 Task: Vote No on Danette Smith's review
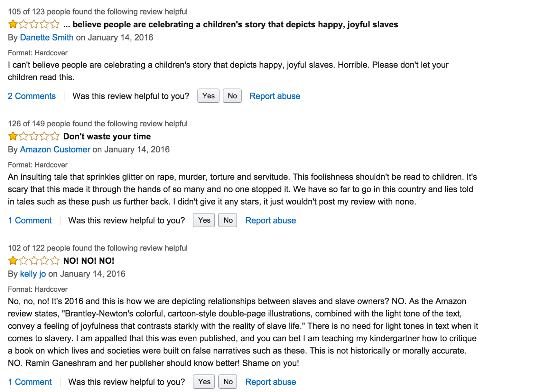coord(232,96)
